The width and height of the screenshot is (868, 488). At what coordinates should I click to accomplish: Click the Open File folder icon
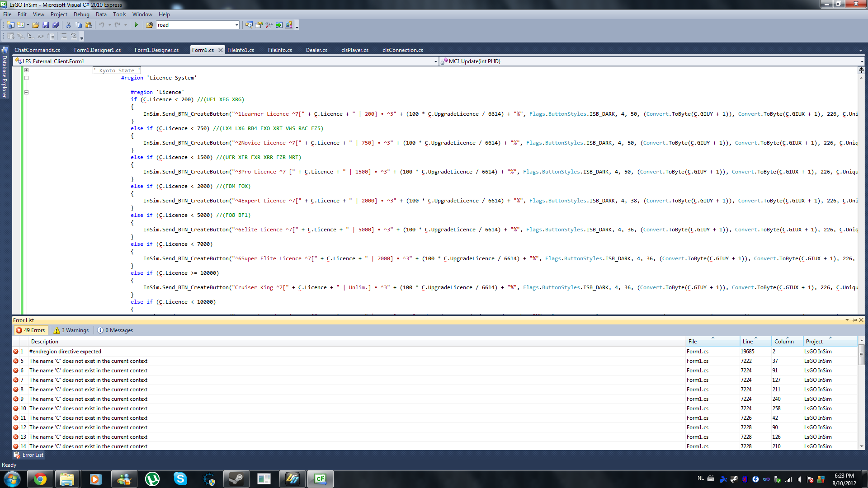(35, 25)
